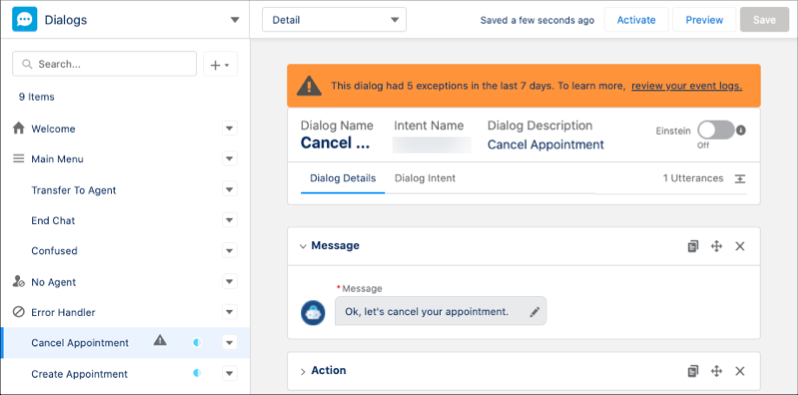Click the Preview button

(704, 20)
